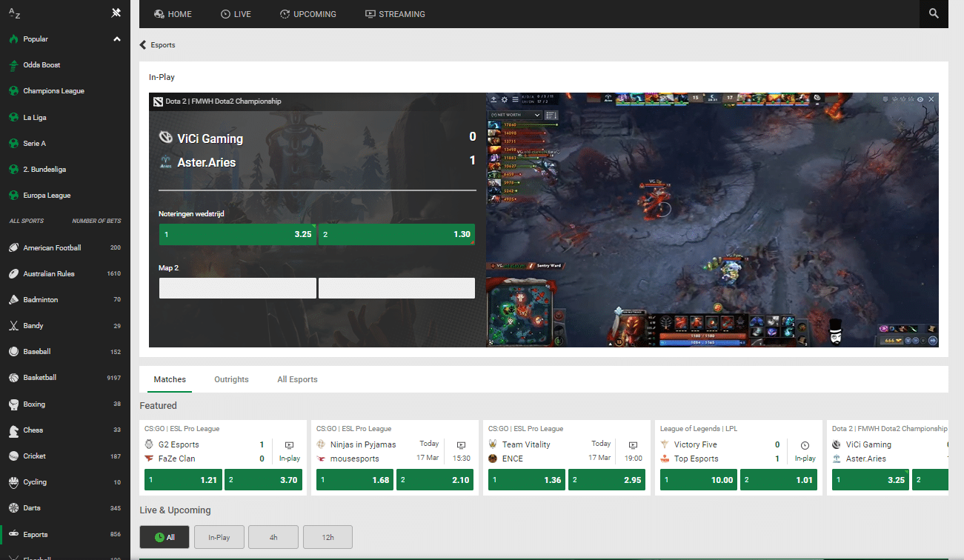Toggle the sidebar pin icon
This screenshot has width=964, height=560.
click(x=116, y=13)
